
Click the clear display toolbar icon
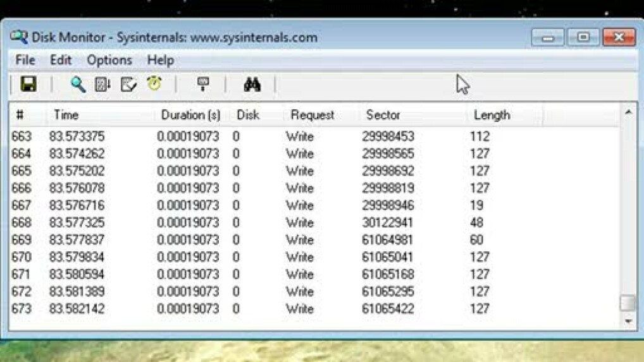pyautogui.click(x=128, y=84)
